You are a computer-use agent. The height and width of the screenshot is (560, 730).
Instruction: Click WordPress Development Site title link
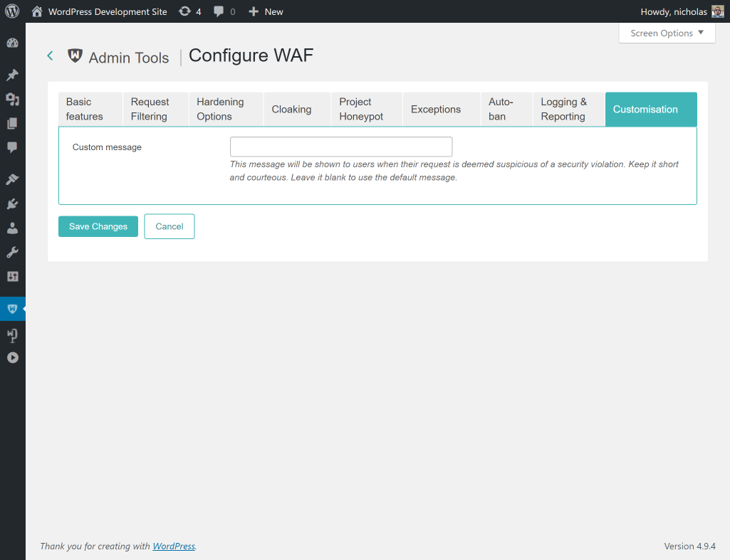[x=108, y=11]
